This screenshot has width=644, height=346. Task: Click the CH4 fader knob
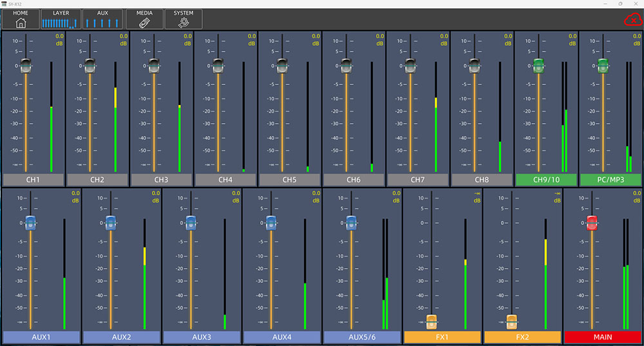click(218, 66)
